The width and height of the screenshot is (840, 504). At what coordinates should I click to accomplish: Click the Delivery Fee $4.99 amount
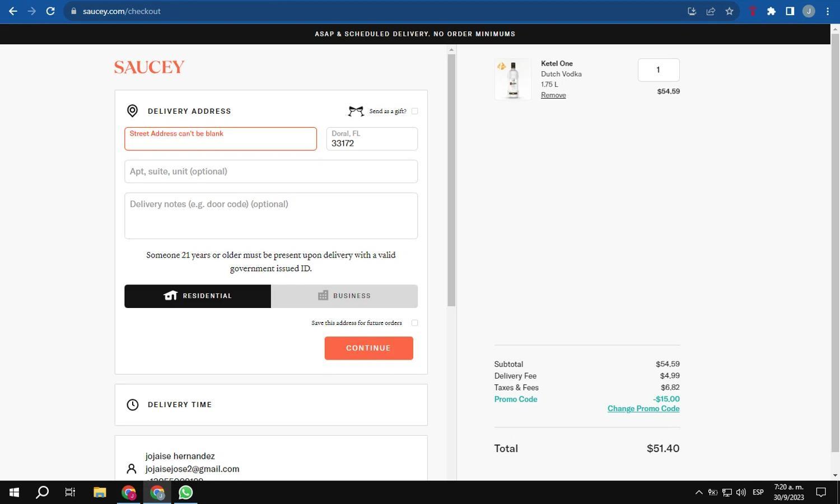pos(670,376)
